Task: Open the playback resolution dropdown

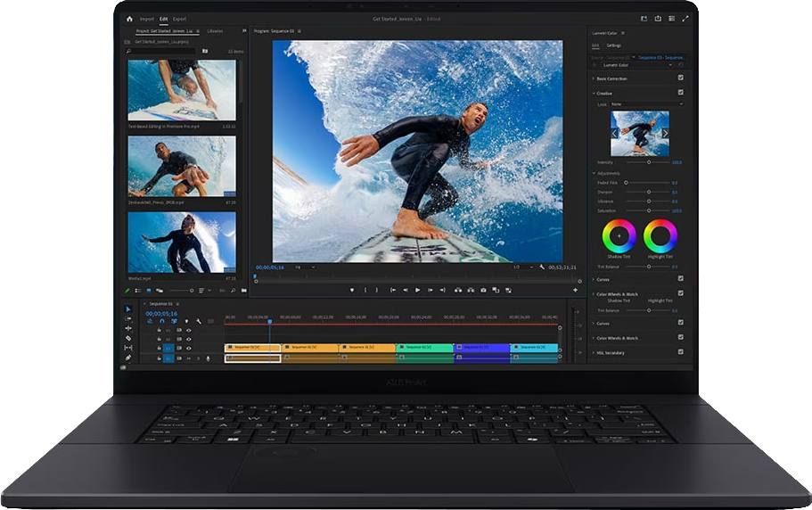Action: pos(522,267)
